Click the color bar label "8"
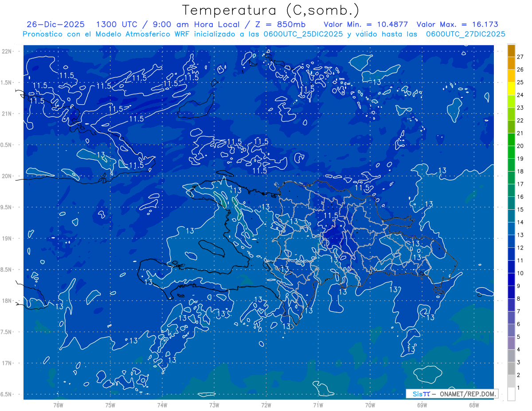 [x=519, y=299]
